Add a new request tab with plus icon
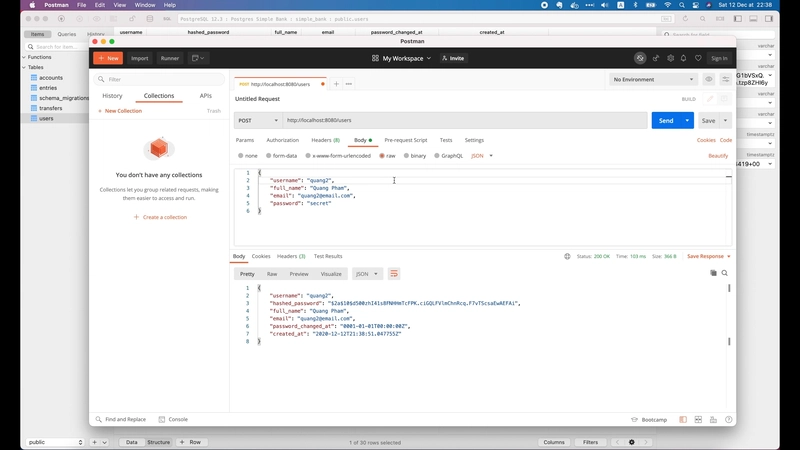This screenshot has width=800, height=450. tap(336, 84)
